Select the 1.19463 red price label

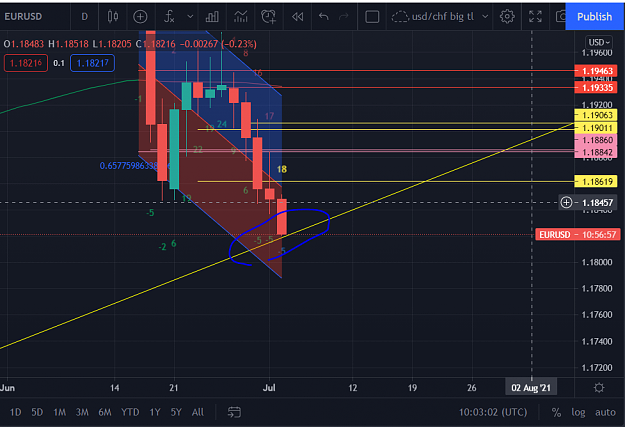(596, 71)
